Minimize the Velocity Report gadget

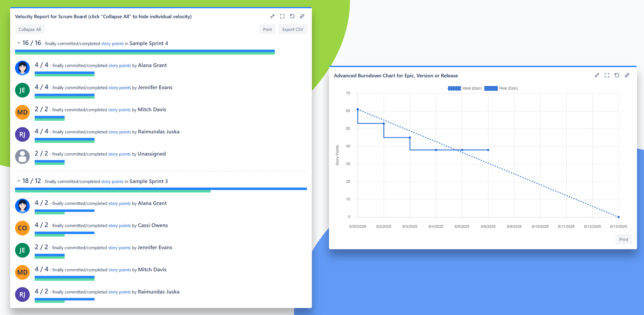point(272,16)
